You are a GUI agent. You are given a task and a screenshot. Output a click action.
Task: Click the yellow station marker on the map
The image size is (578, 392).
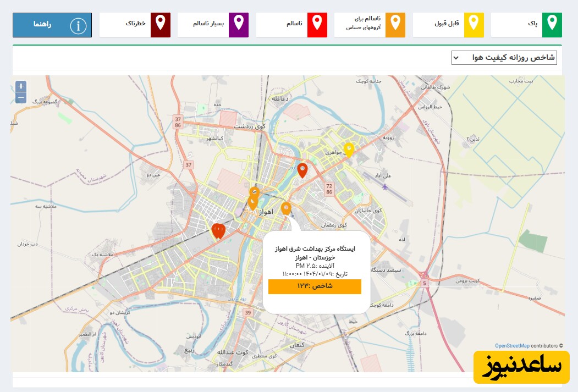tap(349, 149)
